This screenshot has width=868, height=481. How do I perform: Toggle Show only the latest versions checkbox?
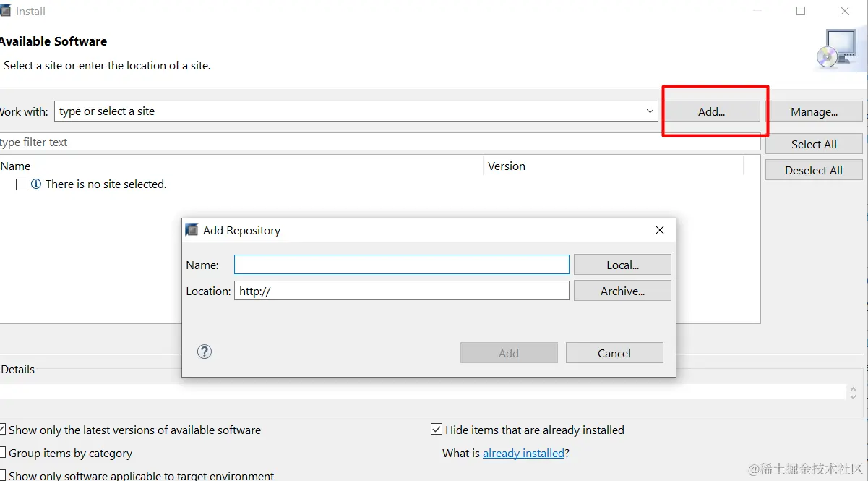click(x=3, y=430)
